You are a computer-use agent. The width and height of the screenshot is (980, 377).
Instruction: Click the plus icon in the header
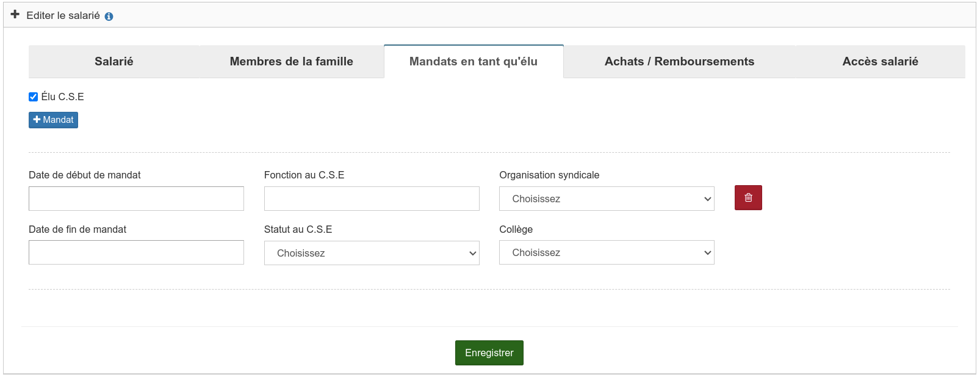[15, 14]
